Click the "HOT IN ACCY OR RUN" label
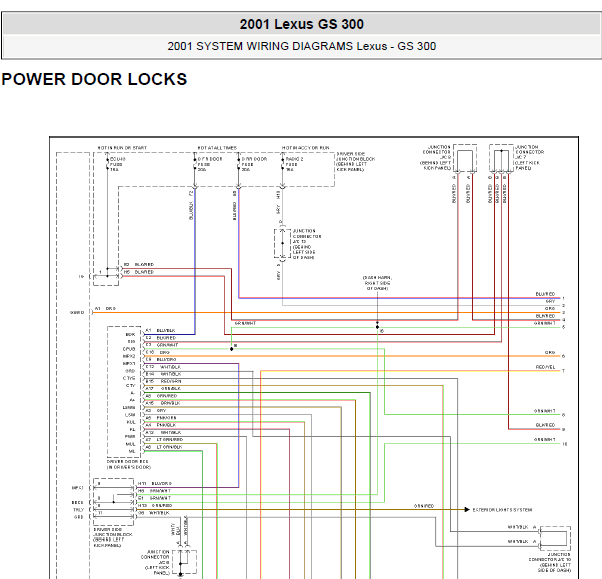The height and width of the screenshot is (579, 602). [x=306, y=148]
